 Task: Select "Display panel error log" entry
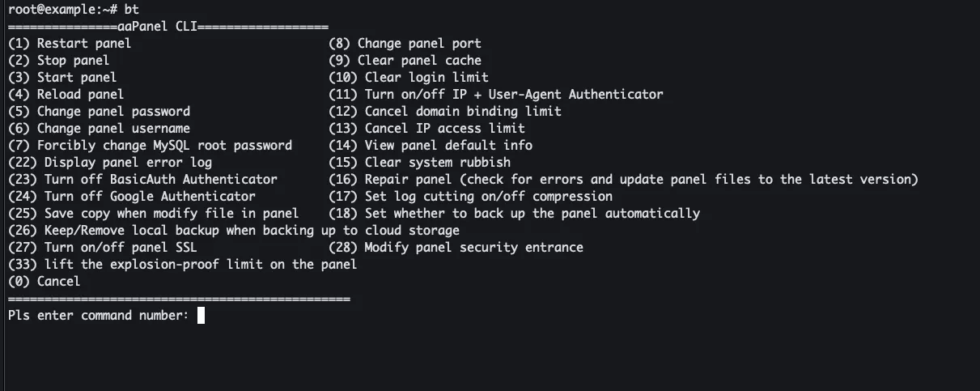[x=110, y=162]
